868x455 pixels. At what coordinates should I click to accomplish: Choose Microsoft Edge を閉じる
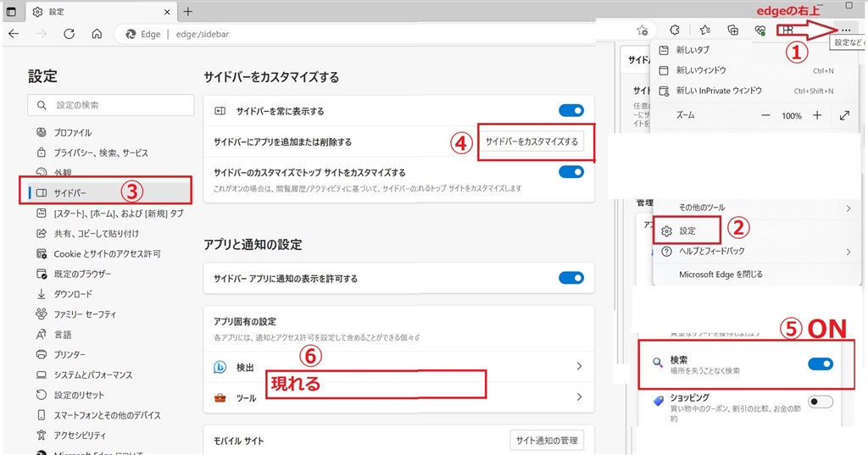pyautogui.click(x=721, y=274)
